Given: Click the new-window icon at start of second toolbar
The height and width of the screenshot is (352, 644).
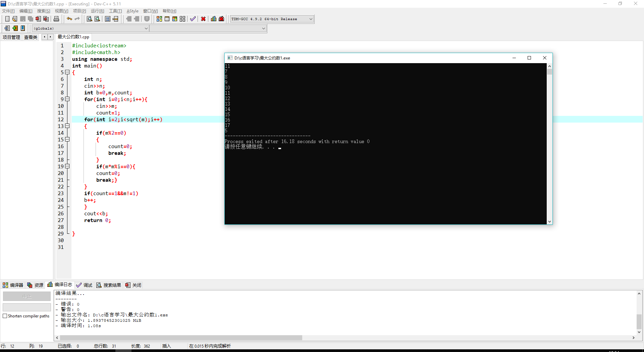Looking at the screenshot, I should click(7, 28).
